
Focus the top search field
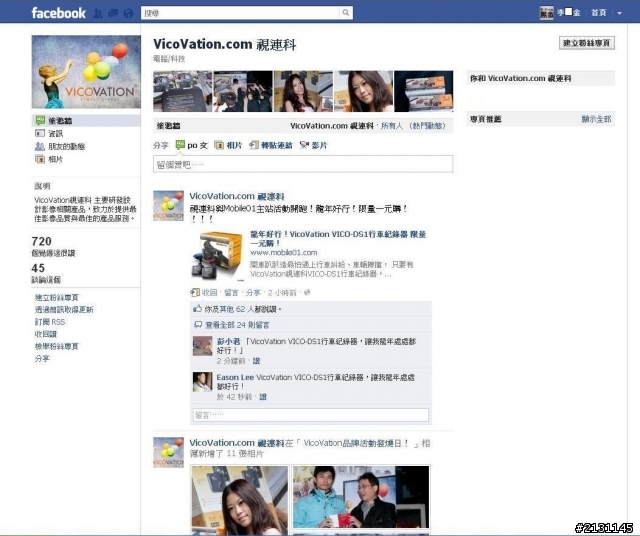point(240,13)
